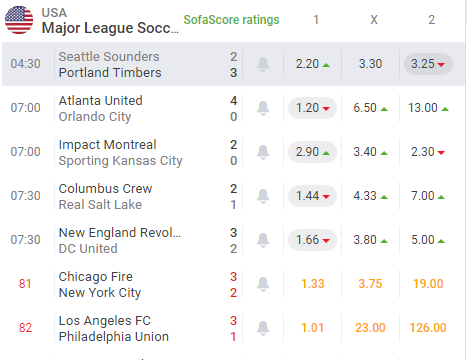Toggle notification bell for Seattle Sounders match

pos(263,64)
